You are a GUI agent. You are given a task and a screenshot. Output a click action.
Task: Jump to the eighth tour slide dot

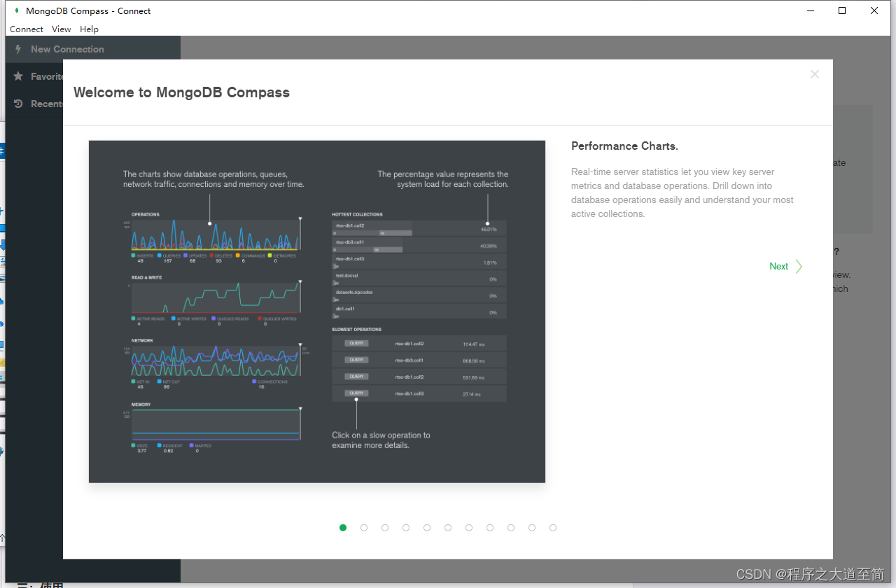[x=490, y=528]
